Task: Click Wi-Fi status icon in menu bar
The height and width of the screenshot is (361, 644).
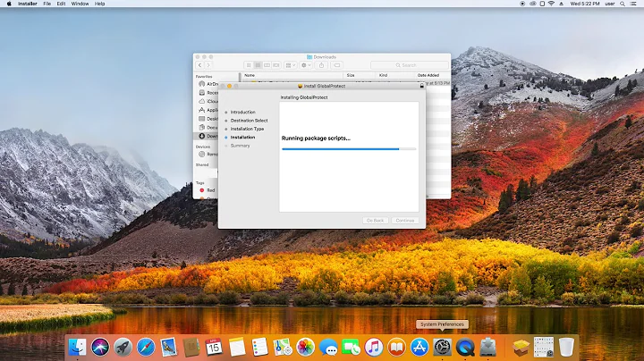Action: coord(551,4)
